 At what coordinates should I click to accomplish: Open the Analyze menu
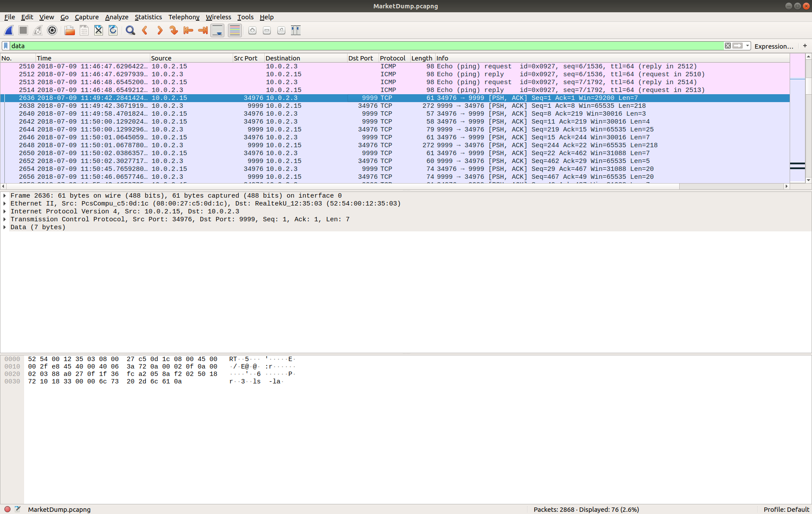(x=117, y=17)
